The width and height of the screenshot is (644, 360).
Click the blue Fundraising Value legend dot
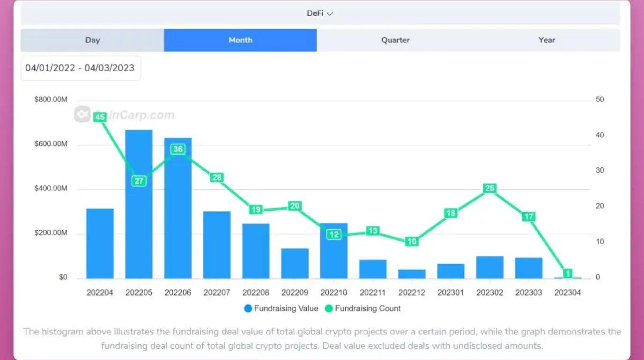[248, 308]
